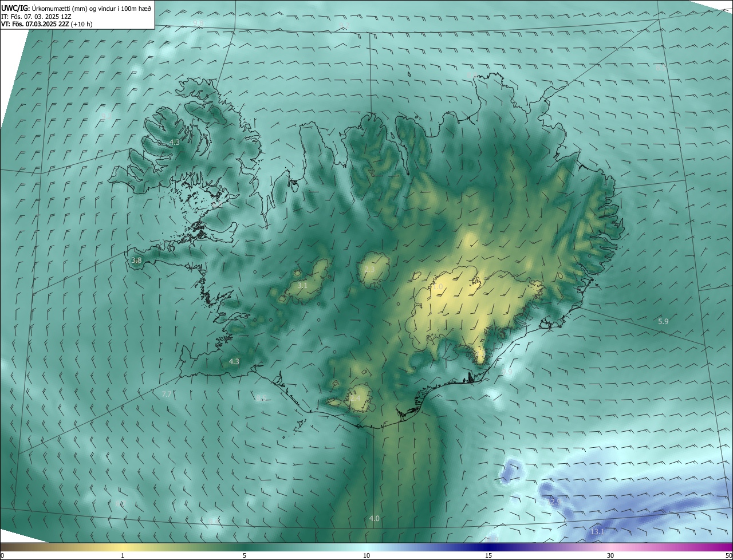Image resolution: width=733 pixels, height=560 pixels.
Task: Click the 2.3 value on the central glacier
Action: [x=369, y=270]
